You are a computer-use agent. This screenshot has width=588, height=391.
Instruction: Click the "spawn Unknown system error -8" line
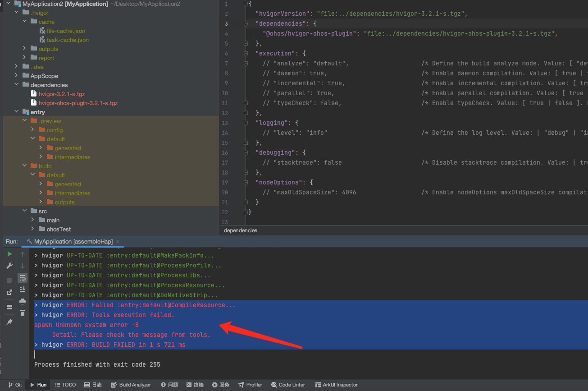pyautogui.click(x=87, y=325)
